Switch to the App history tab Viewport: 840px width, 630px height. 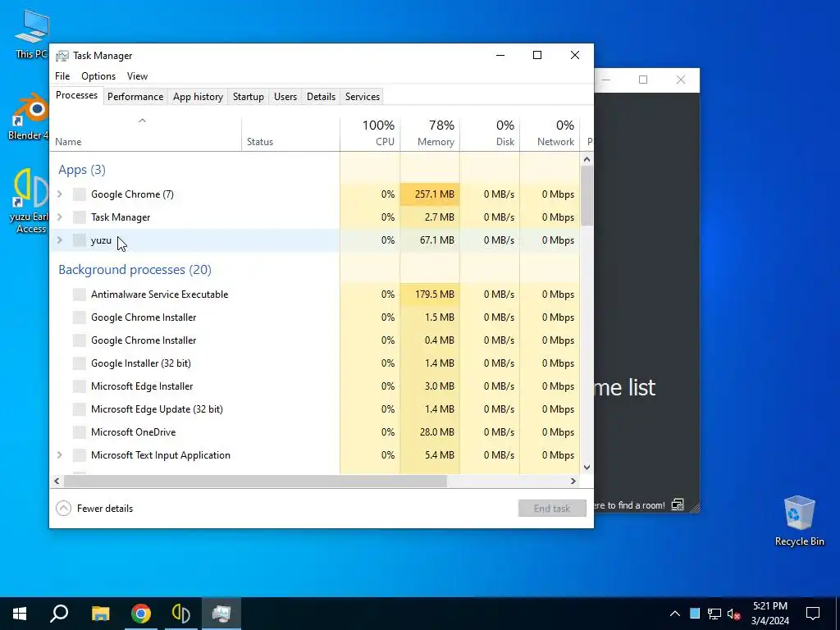[x=198, y=97]
